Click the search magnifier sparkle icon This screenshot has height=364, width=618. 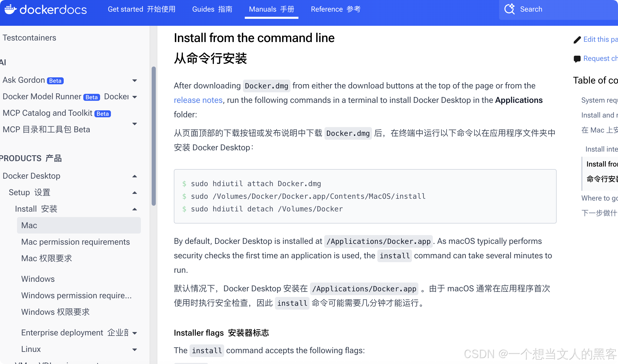[x=509, y=9]
